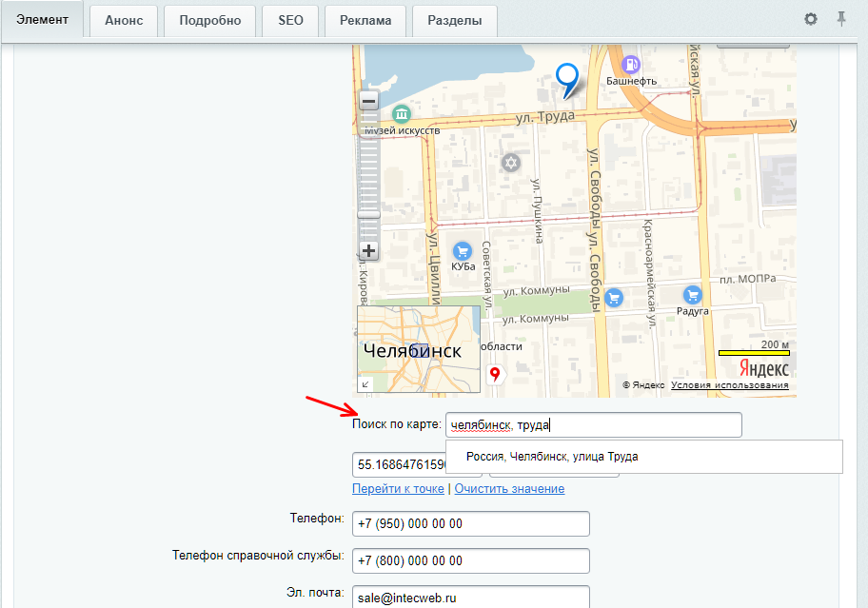
Task: Click the map zoom slider handle
Action: point(368,214)
